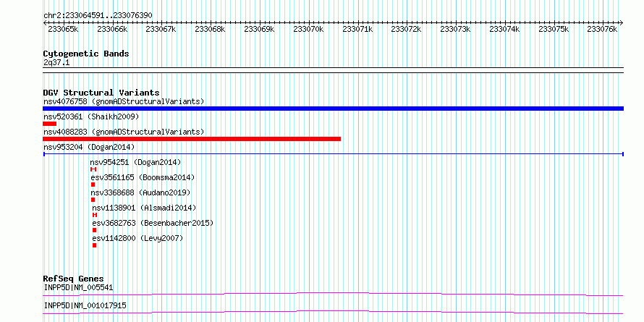Click the Cytogenetic Bands track title

pyautogui.click(x=86, y=54)
